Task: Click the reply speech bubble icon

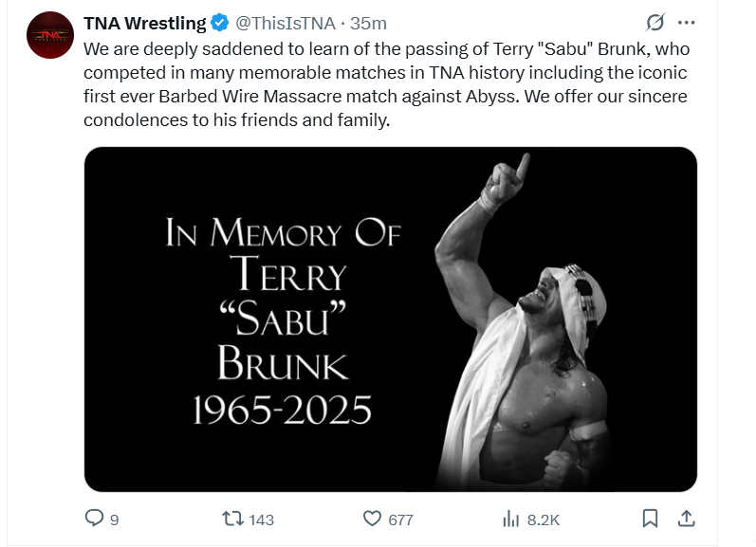Action: pyautogui.click(x=94, y=519)
